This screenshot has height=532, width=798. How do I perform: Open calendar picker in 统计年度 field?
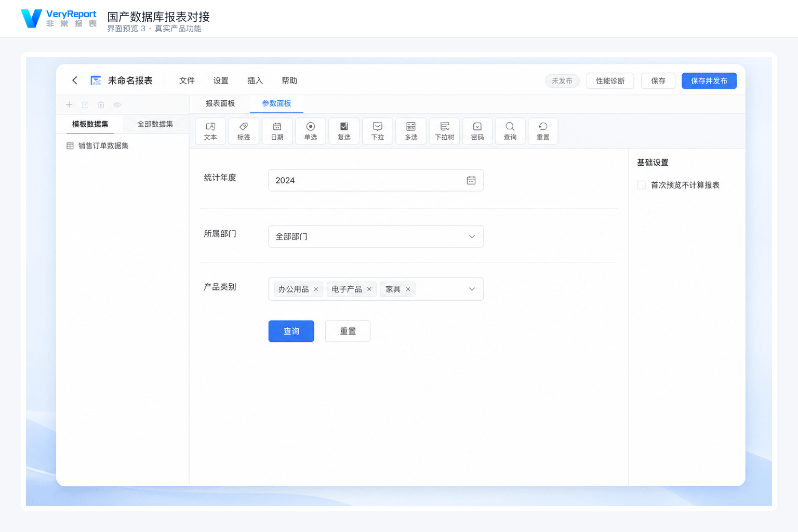tap(471, 180)
